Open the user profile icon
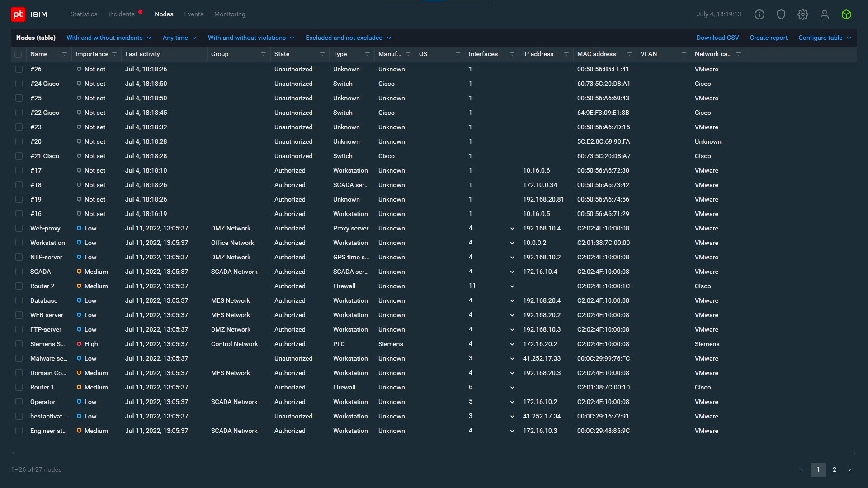The width and height of the screenshot is (868, 488). coord(825,14)
